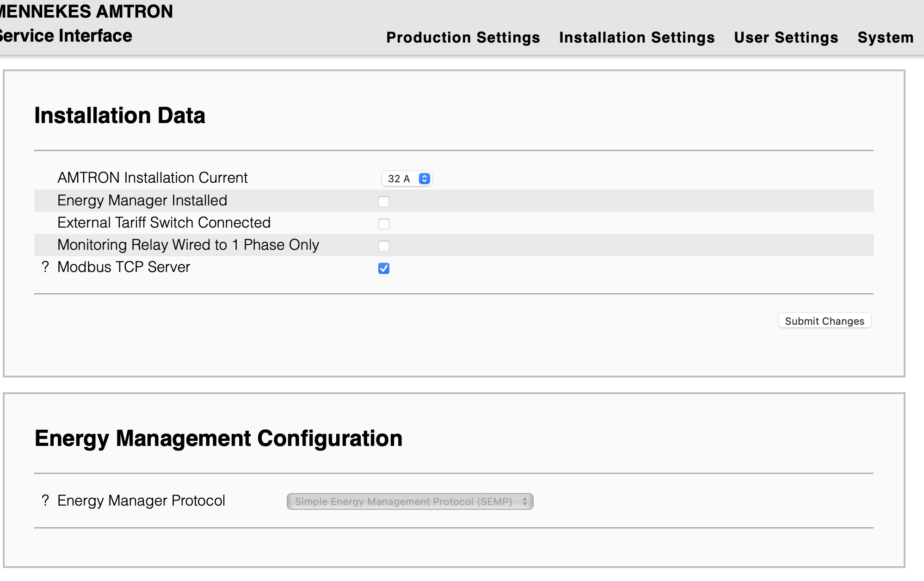
Task: Click the help question mark beside Modbus TCP Server
Action: [x=45, y=267]
